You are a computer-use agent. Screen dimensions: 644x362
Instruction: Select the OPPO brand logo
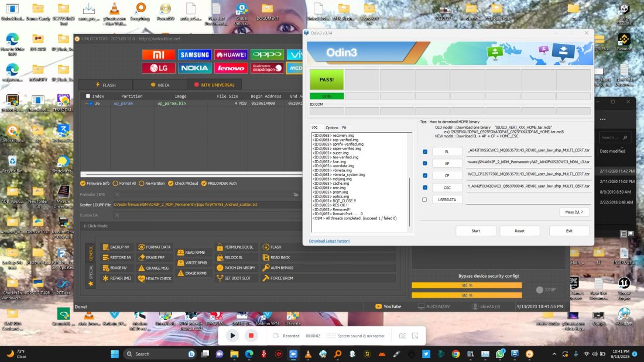coord(267,54)
